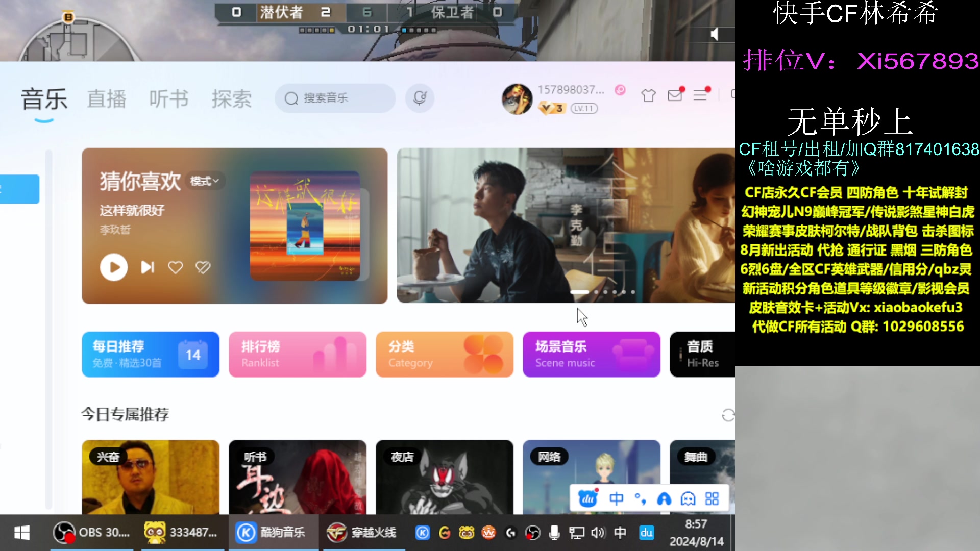The width and height of the screenshot is (980, 551).
Task: Toggle the heart like on 这样就很好
Action: (175, 267)
